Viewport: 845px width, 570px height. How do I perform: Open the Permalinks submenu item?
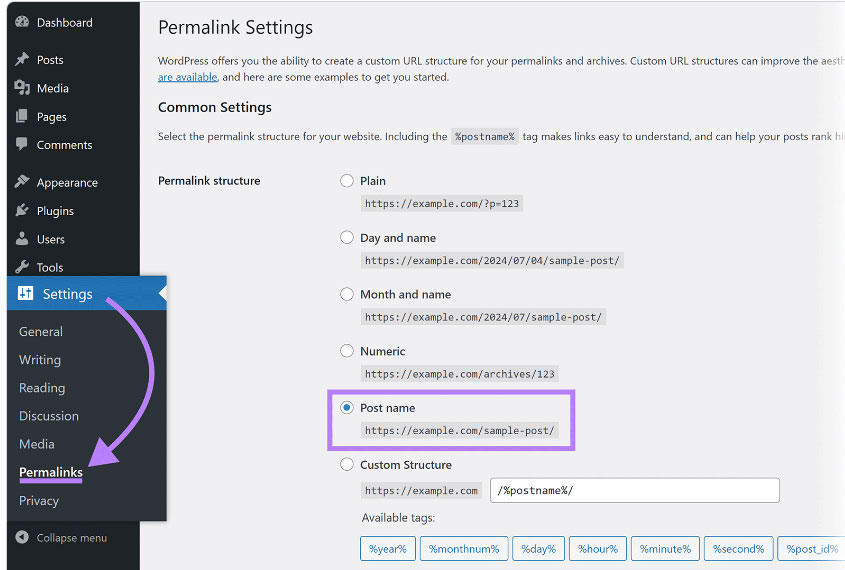click(51, 472)
